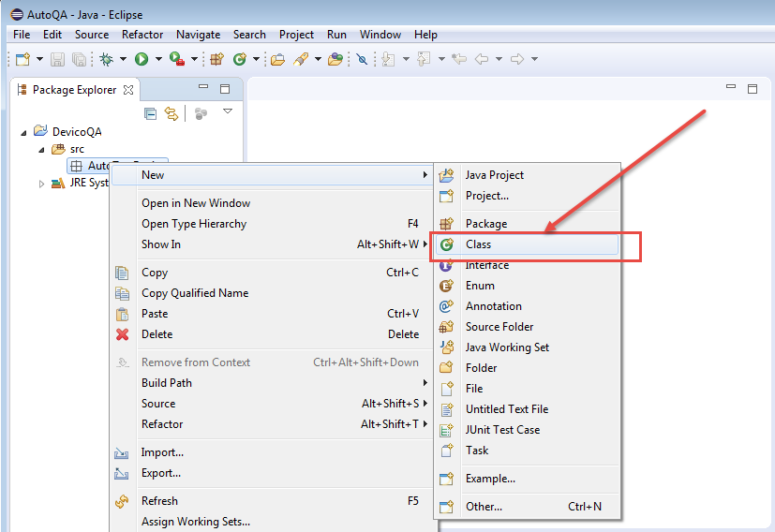The height and width of the screenshot is (532, 775).
Task: Collapse the DevicoQA project node
Action: point(23,133)
